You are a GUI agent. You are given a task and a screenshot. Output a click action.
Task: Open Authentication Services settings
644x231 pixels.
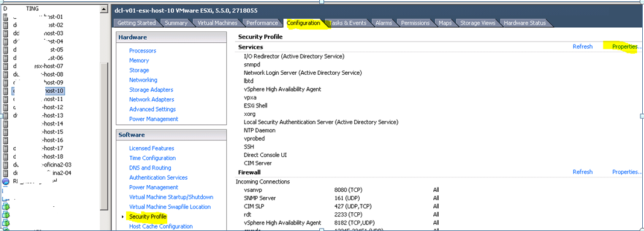158,178
